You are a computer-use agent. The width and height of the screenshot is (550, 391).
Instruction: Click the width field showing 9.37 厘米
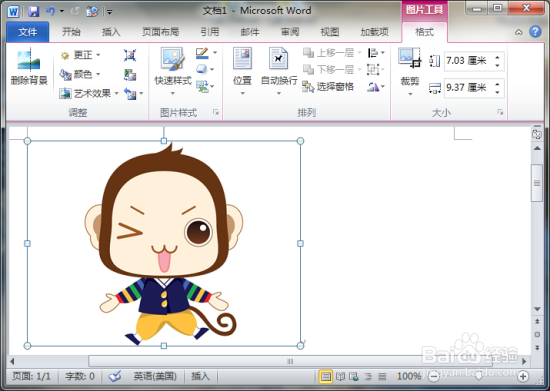coord(468,87)
